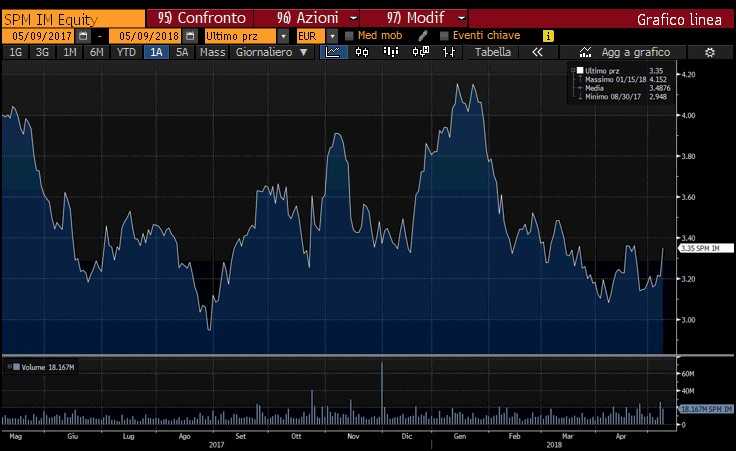Image resolution: width=736 pixels, height=451 pixels.
Task: Select the Mass time range tab
Action: 213,52
